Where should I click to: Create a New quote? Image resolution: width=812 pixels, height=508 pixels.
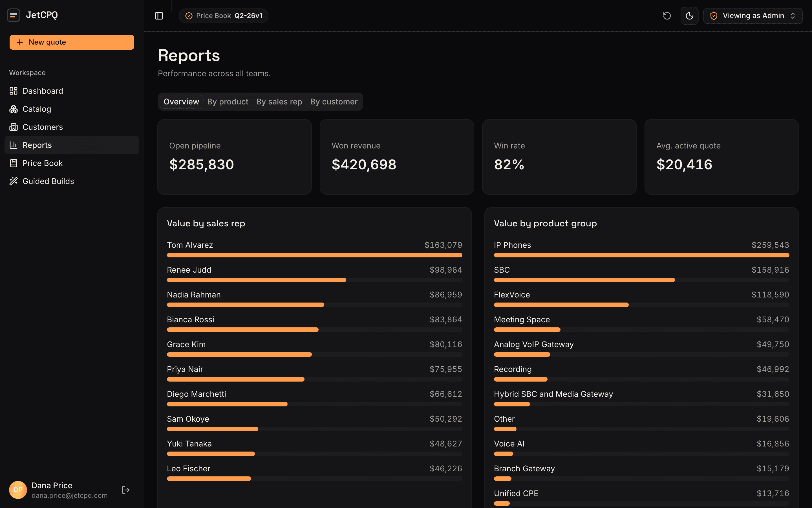72,42
